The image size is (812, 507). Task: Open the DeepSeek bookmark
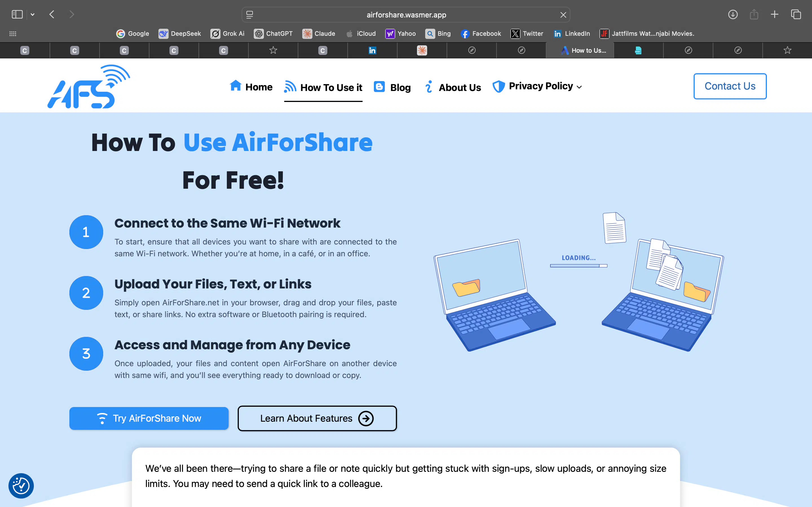[x=180, y=34]
